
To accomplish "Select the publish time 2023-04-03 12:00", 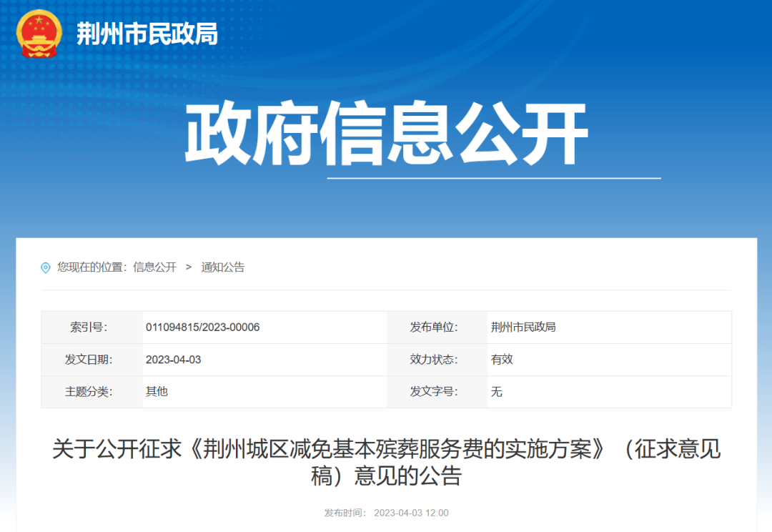I will (412, 513).
